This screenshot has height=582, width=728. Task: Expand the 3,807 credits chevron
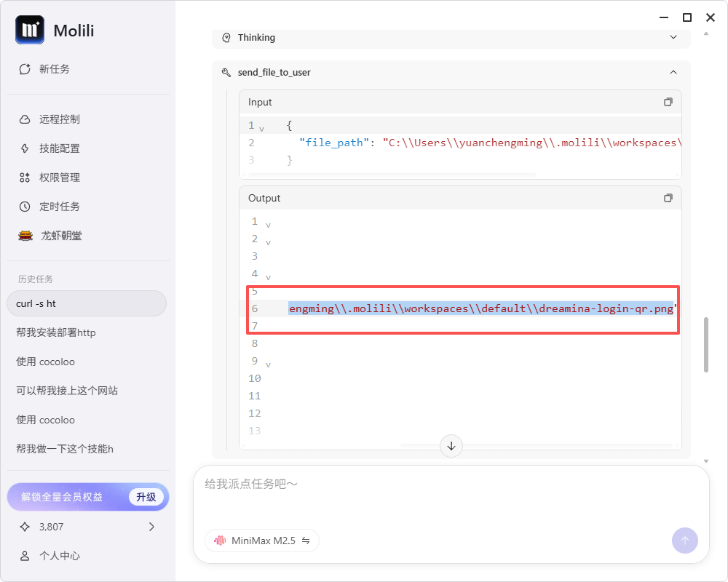pyautogui.click(x=151, y=527)
